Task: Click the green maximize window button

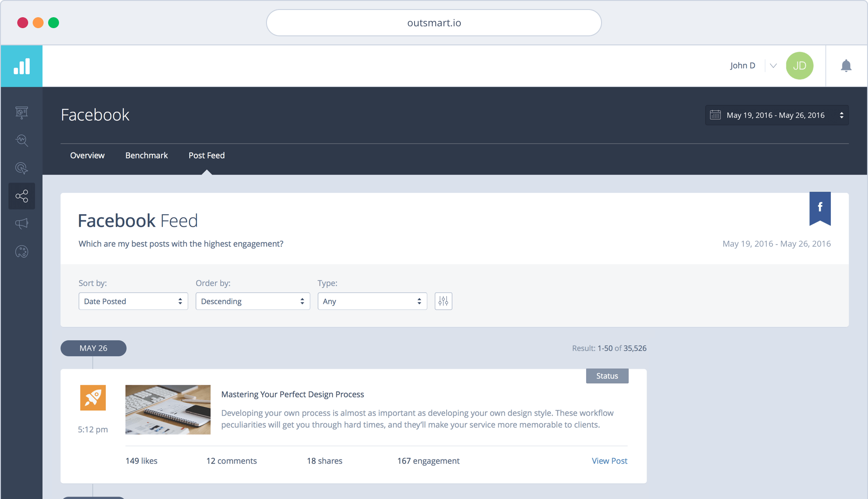Action: click(54, 23)
